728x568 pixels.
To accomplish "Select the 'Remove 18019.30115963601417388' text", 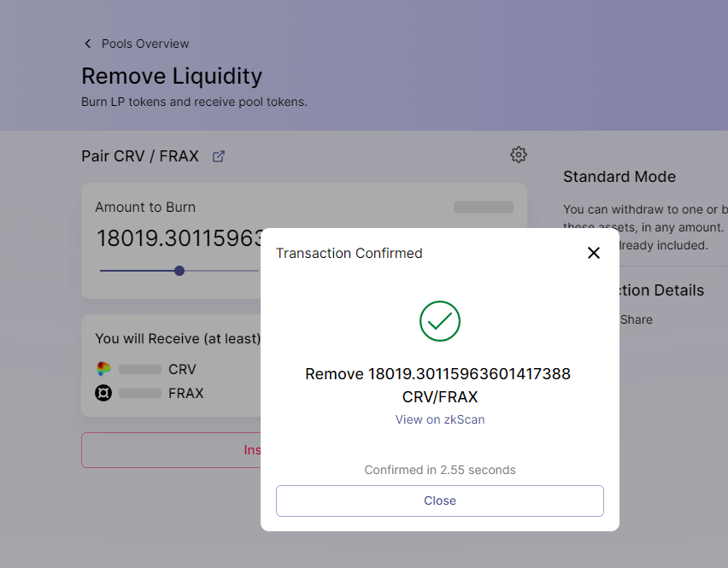I will (437, 373).
